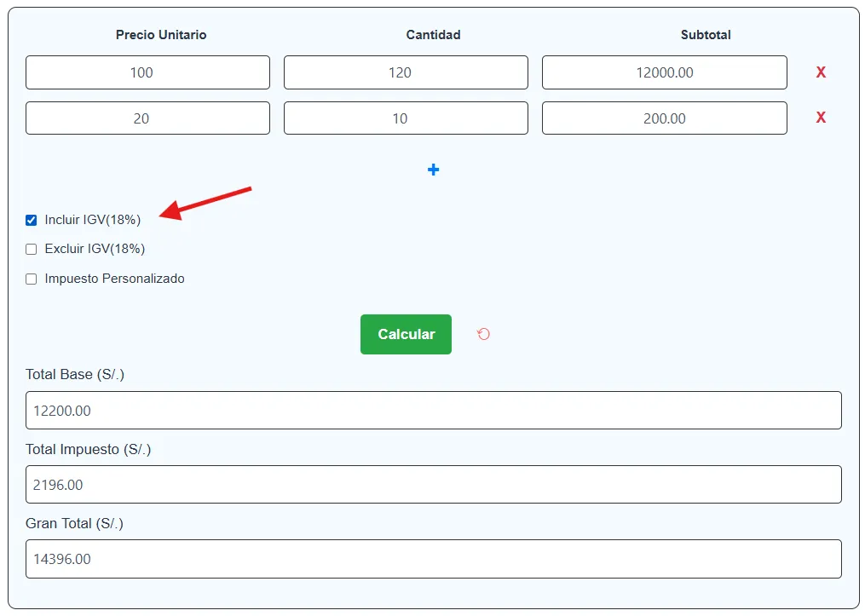Click the Precio Unitario field showing 100

coord(147,72)
